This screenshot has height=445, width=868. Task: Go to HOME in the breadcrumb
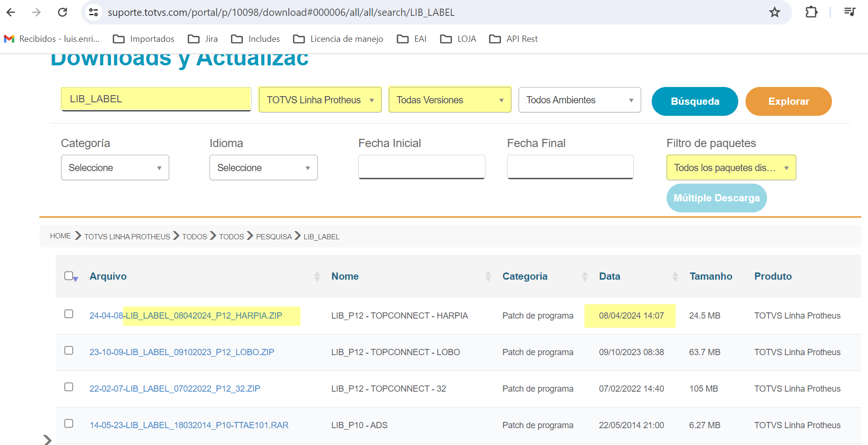pos(61,236)
